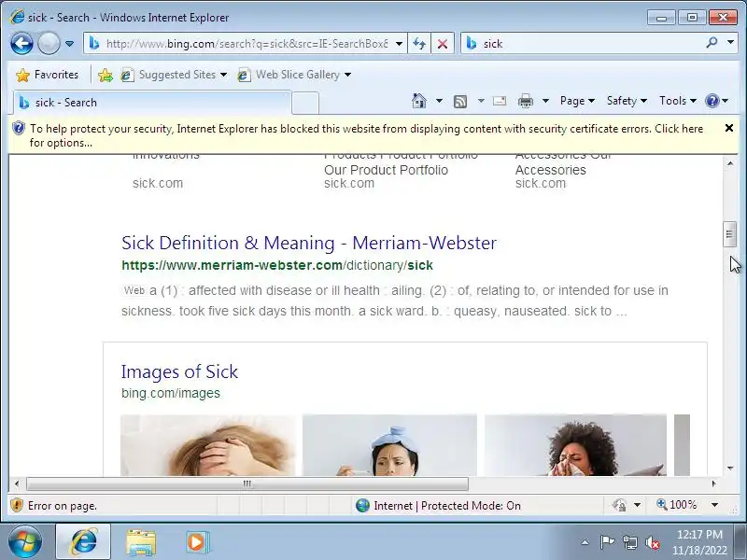The width and height of the screenshot is (747, 560).
Task: Click the Print icon
Action: point(526,101)
